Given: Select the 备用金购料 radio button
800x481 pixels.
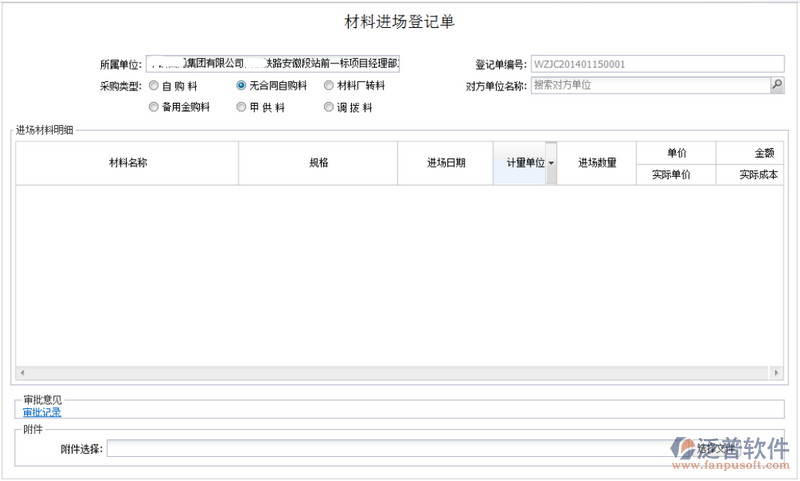Looking at the screenshot, I should point(153,107).
